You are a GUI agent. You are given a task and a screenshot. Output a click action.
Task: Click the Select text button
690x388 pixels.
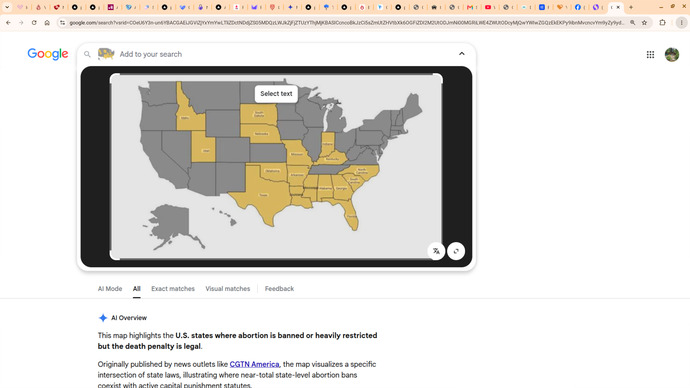(276, 94)
